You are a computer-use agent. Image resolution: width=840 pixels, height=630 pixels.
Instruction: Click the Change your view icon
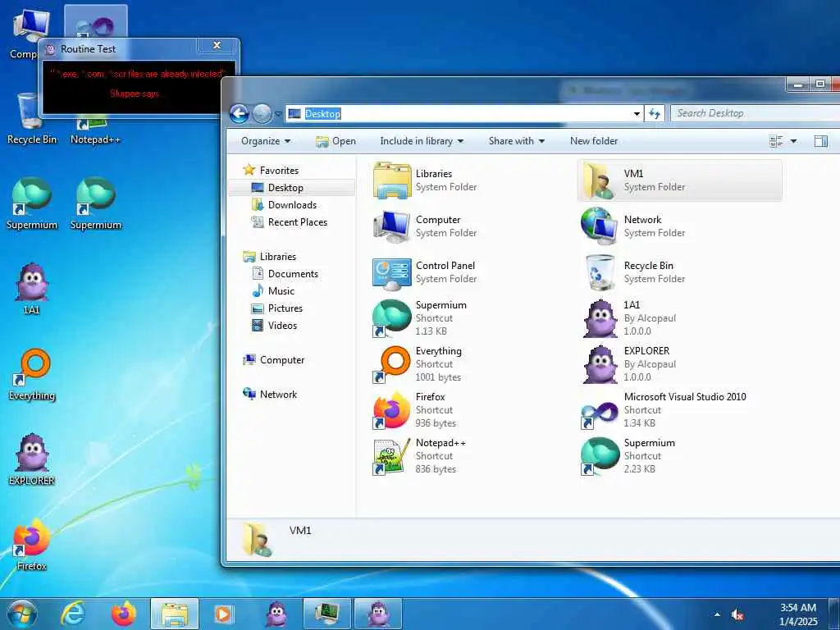776,141
